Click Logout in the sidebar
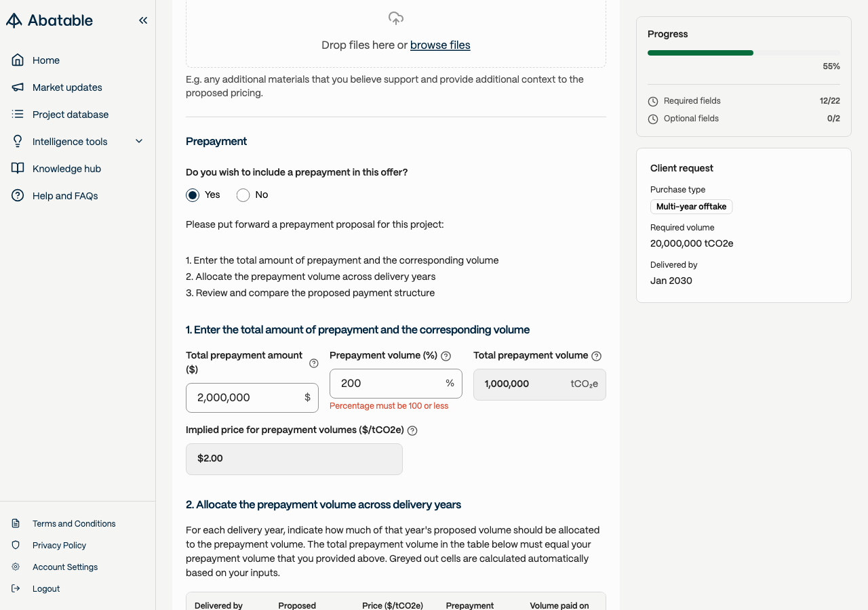868x610 pixels. (x=46, y=588)
